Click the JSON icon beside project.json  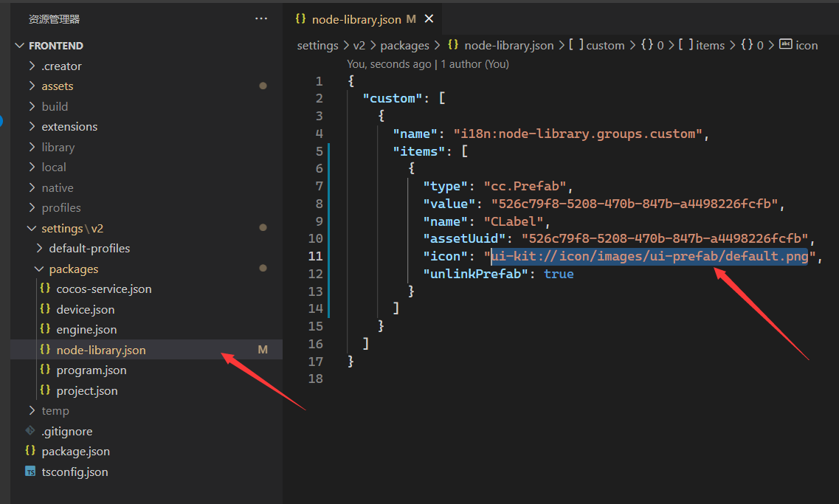(x=45, y=390)
